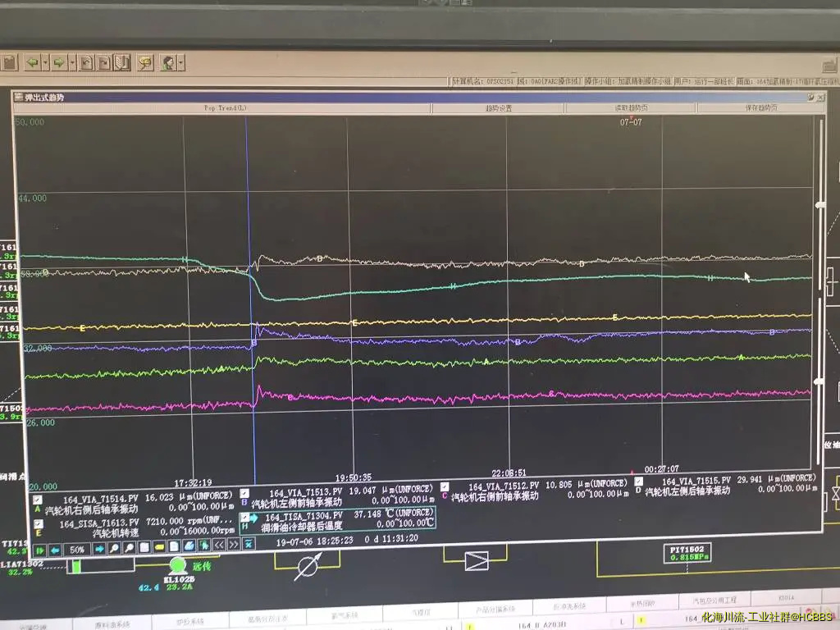Click the scroll trend left arrow icon
840x630 pixels.
pyautogui.click(x=54, y=550)
